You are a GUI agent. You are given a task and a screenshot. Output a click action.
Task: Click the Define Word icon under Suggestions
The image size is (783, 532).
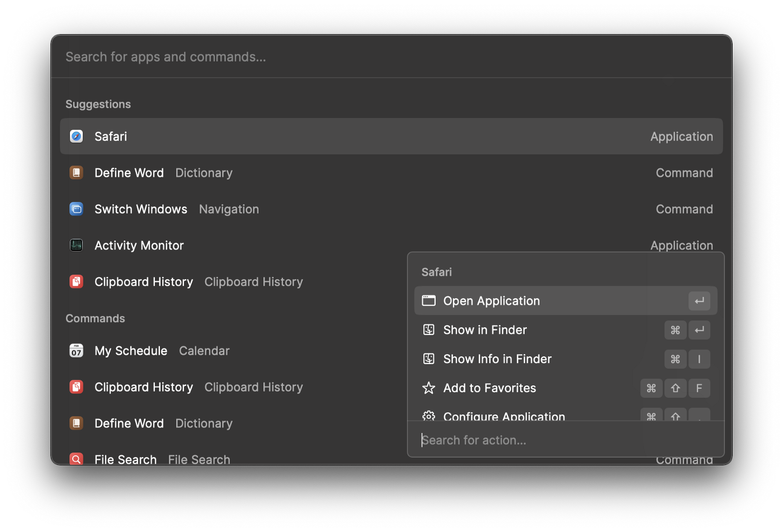(77, 173)
